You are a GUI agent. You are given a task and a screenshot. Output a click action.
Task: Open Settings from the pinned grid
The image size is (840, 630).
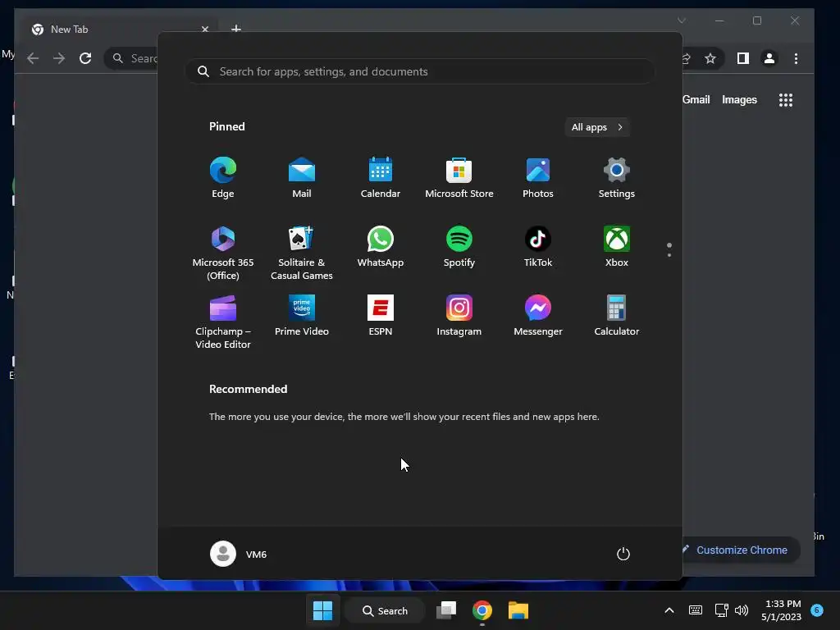click(x=617, y=177)
